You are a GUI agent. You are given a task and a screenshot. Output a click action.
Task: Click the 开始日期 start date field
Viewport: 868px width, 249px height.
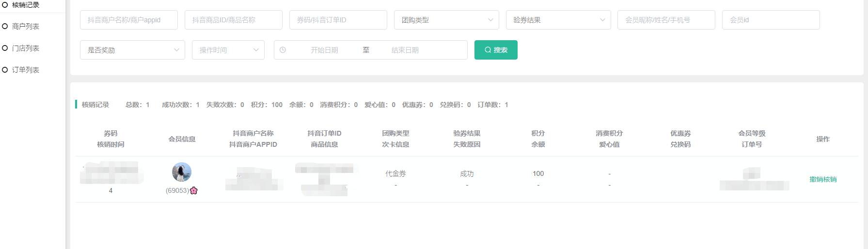(324, 50)
